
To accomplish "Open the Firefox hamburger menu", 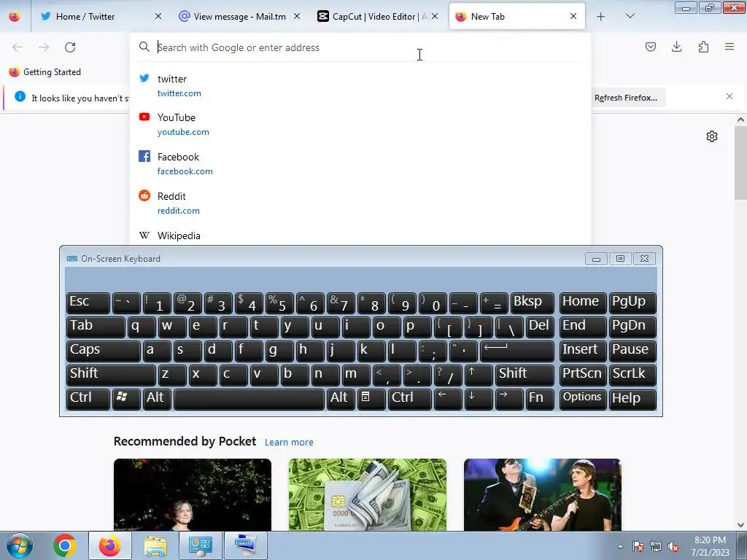I will click(729, 47).
